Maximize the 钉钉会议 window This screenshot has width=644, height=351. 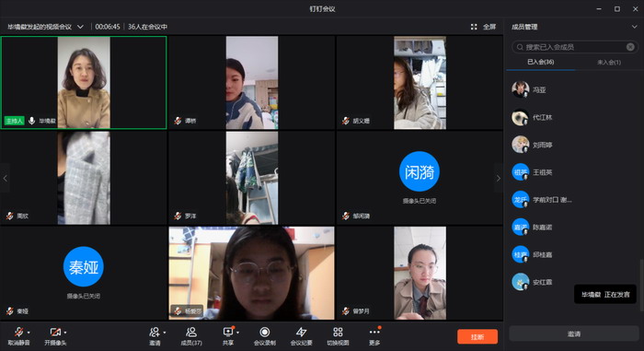point(617,8)
